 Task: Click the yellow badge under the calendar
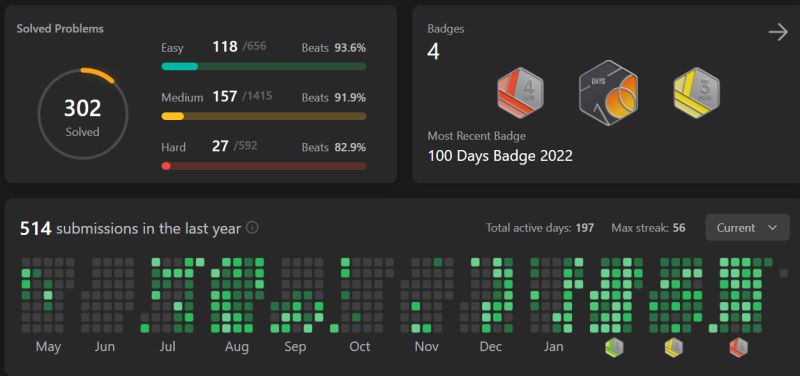673,347
